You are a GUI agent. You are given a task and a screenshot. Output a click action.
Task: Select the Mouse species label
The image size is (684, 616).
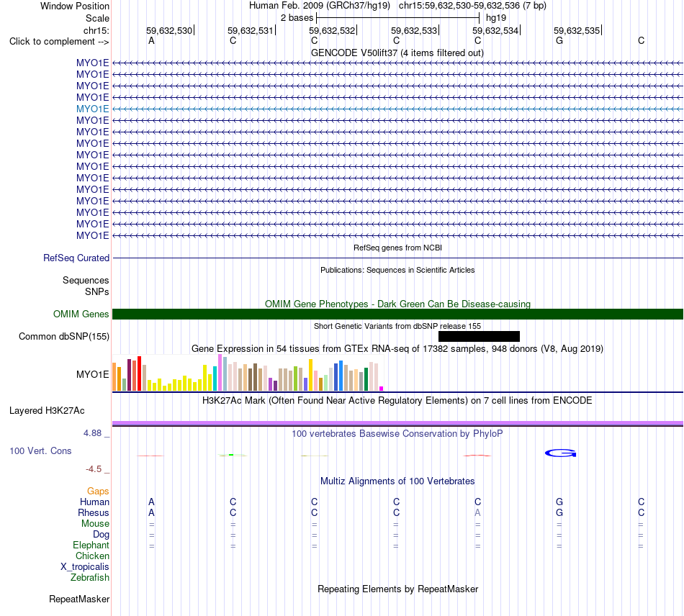coord(95,524)
